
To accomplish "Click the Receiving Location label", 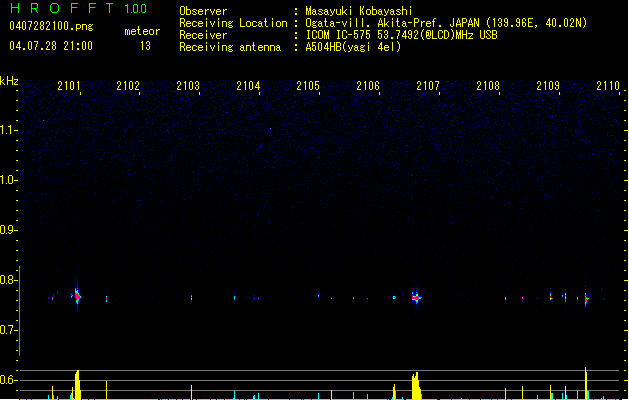I will pos(233,23).
